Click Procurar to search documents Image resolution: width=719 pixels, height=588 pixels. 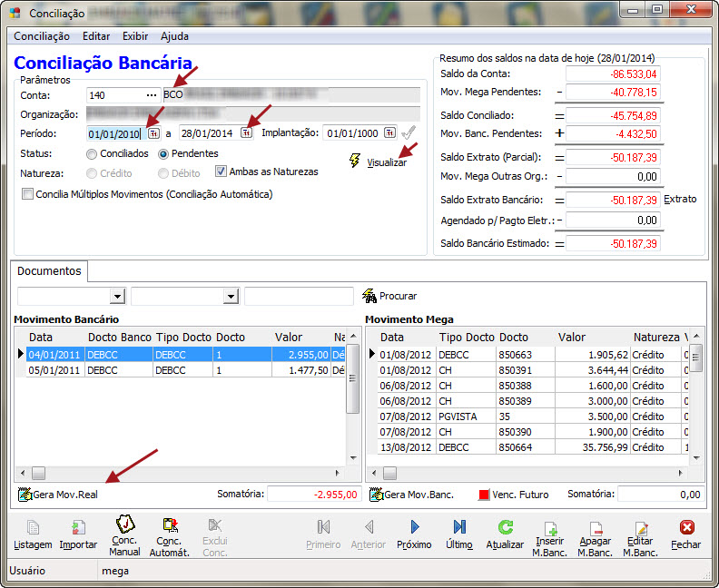(390, 296)
